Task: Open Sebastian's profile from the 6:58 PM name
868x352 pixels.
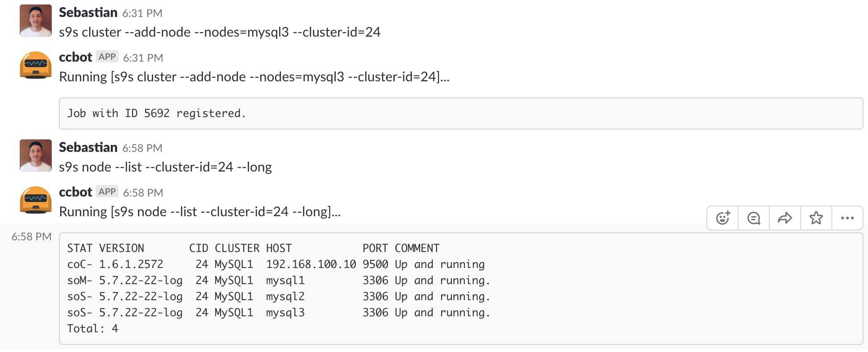Action: pos(88,147)
